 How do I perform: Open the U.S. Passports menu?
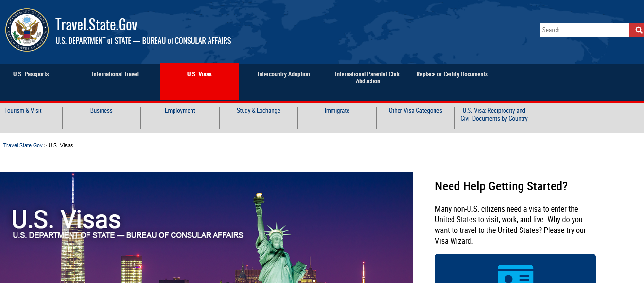(31, 74)
